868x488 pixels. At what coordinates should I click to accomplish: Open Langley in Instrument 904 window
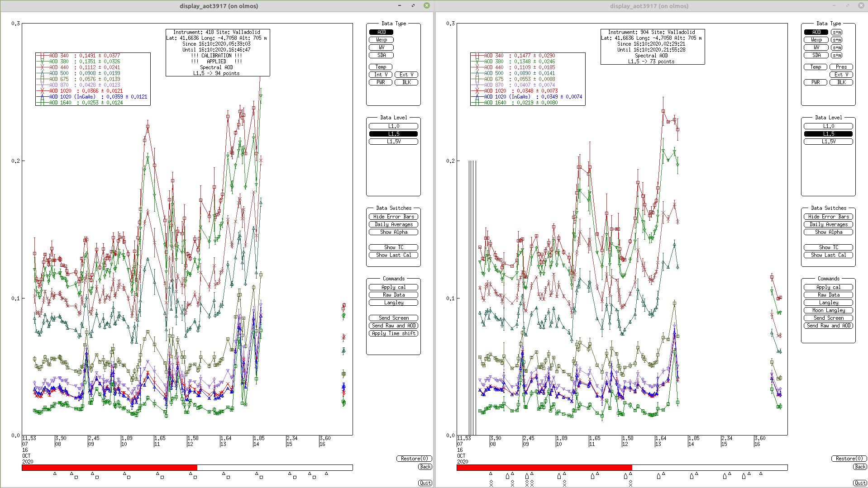pyautogui.click(x=828, y=303)
